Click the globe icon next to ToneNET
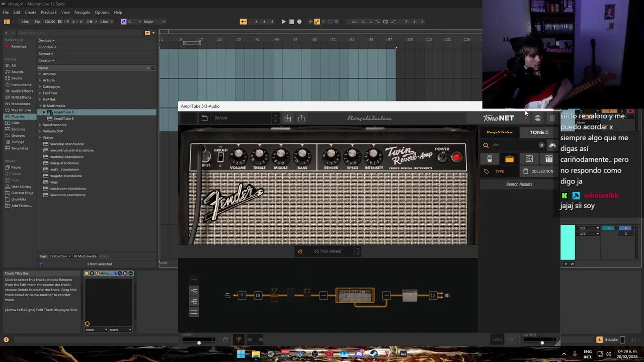The image size is (644, 362). 538,118
